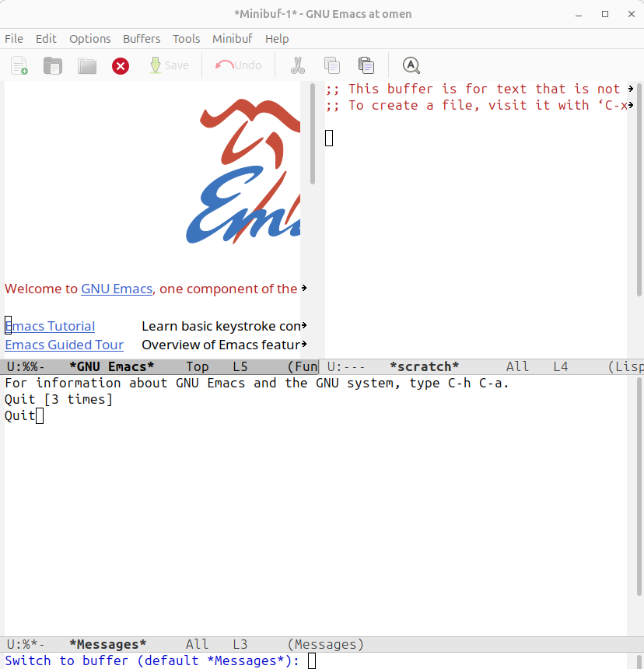Open the Help menu
This screenshot has height=669, width=644.
277,39
